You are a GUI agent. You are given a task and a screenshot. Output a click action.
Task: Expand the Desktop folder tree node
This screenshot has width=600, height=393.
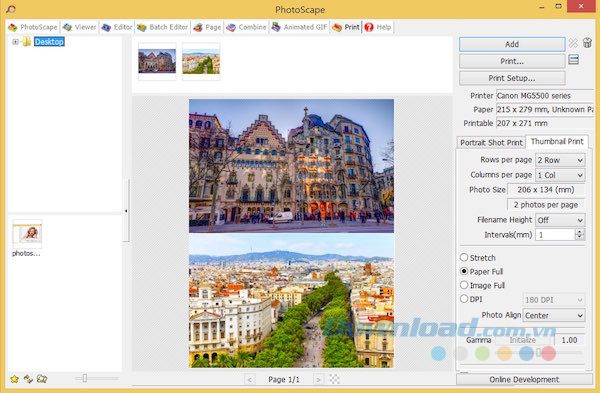(15, 41)
